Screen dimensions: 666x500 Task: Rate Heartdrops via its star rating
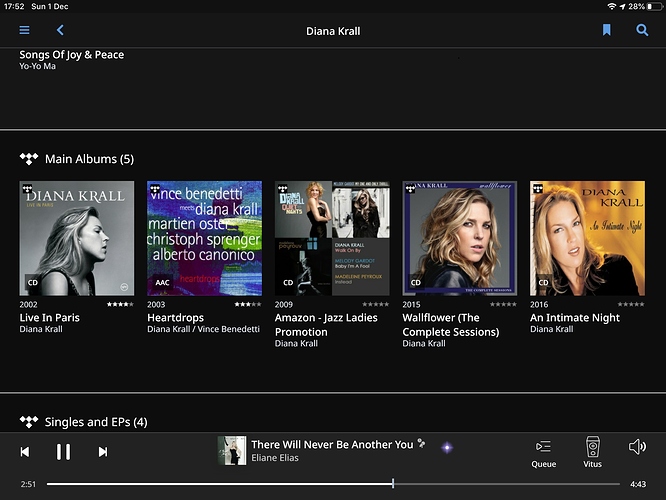pos(248,304)
